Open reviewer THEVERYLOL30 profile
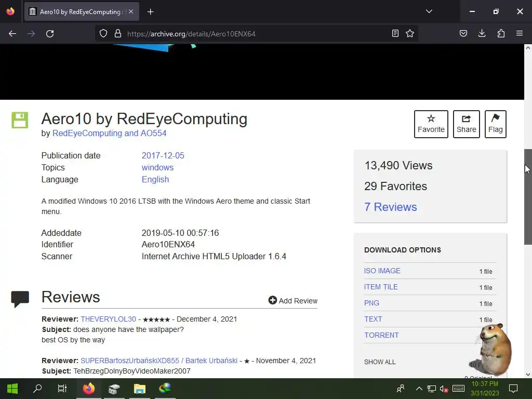 pos(108,320)
